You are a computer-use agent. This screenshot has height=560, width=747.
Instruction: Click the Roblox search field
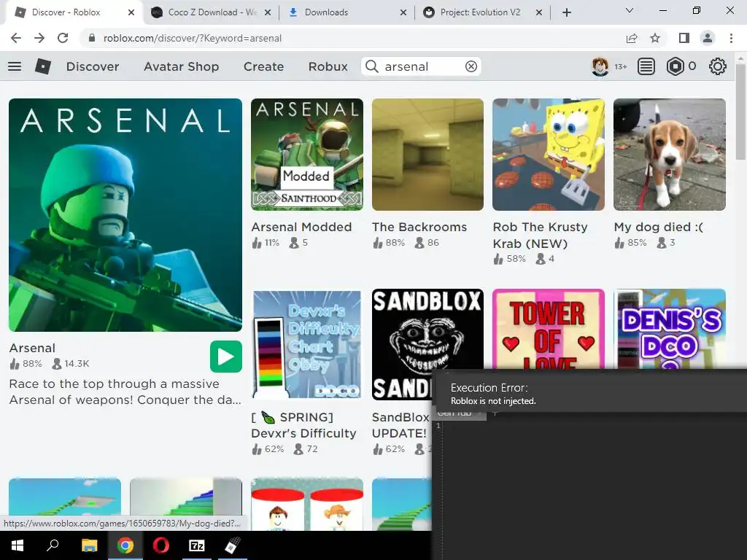pos(422,66)
